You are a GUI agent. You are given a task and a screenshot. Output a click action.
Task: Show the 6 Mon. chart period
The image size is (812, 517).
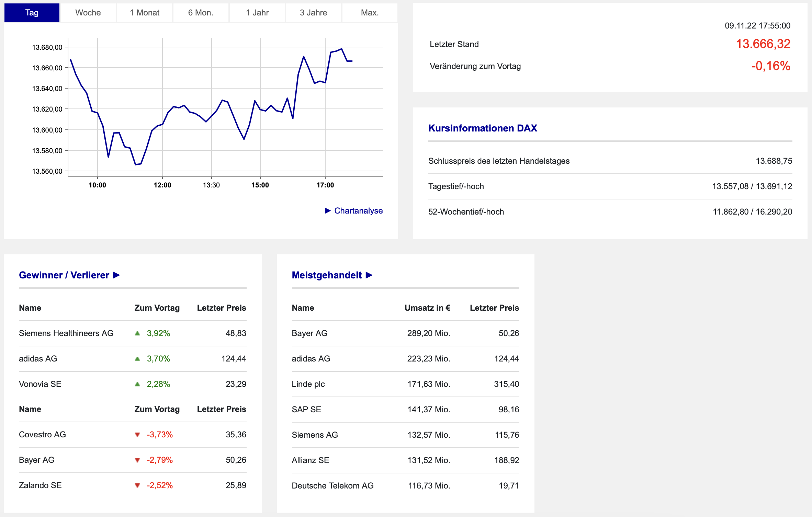click(x=201, y=13)
